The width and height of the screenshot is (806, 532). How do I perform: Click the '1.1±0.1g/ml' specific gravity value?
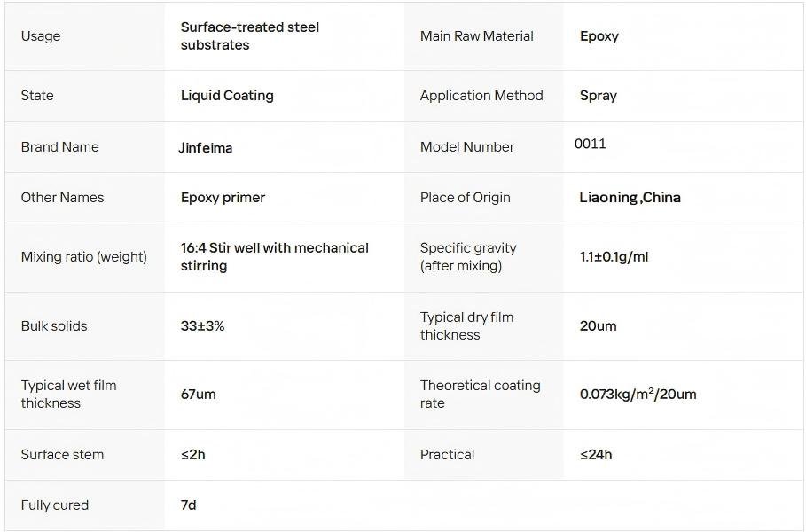pos(614,257)
